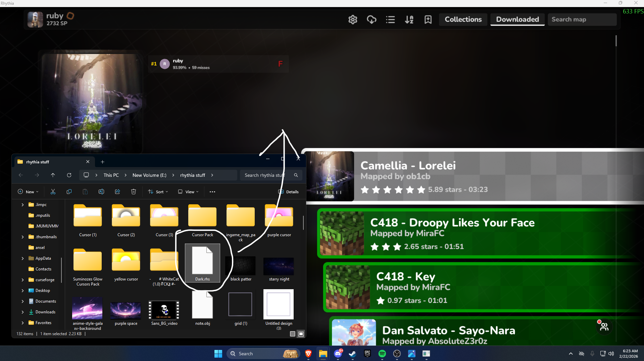
Task: Add a new File Explorer tab
Action: point(102,162)
